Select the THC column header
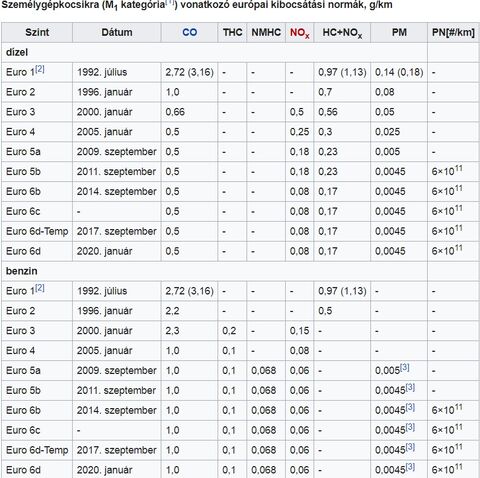The height and width of the screenshot is (478, 480). (232, 32)
